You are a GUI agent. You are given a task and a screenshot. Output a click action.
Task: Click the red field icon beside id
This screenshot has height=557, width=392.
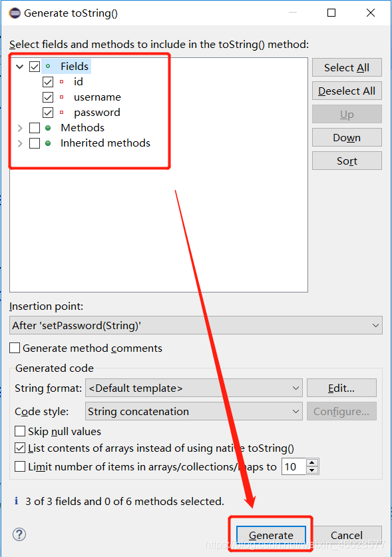(61, 81)
